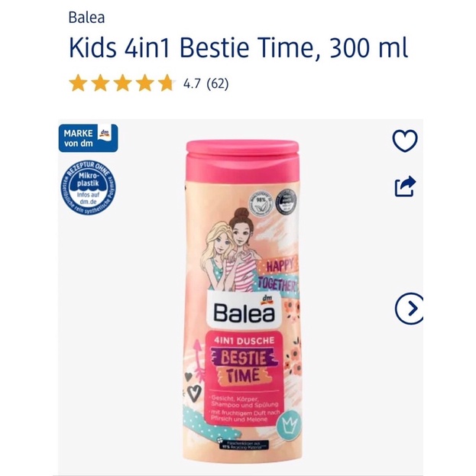
Task: Open the 'MARKE von dm' badge
Action: [88, 138]
